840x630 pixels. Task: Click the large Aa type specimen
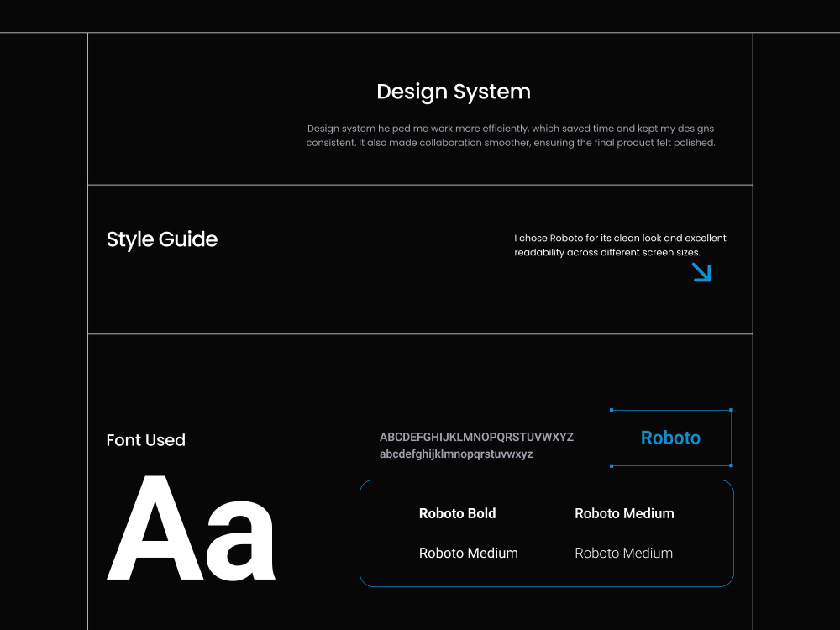coord(192,528)
